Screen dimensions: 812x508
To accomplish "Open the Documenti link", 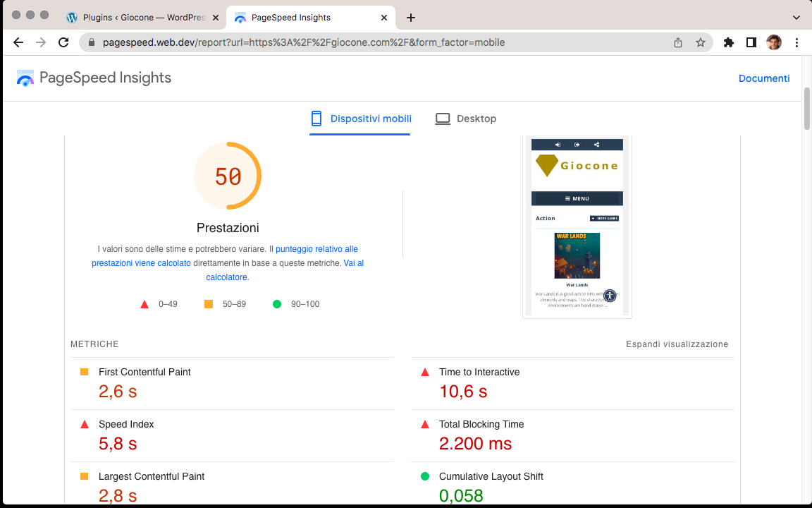I will 764,78.
